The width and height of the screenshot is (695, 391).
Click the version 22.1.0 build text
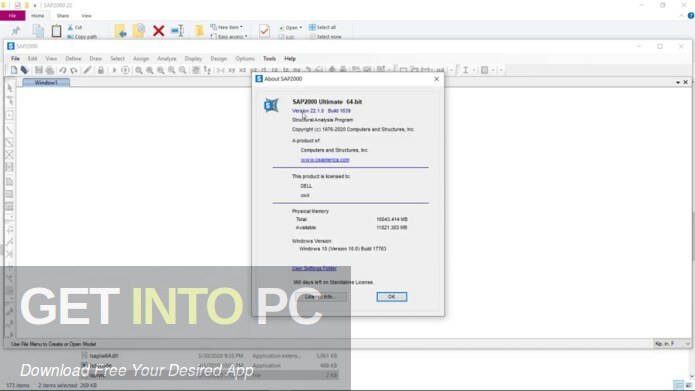point(321,111)
